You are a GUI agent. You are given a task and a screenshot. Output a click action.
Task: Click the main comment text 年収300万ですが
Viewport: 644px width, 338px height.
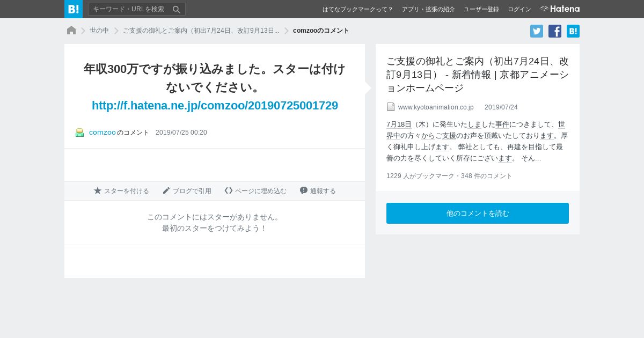[215, 78]
